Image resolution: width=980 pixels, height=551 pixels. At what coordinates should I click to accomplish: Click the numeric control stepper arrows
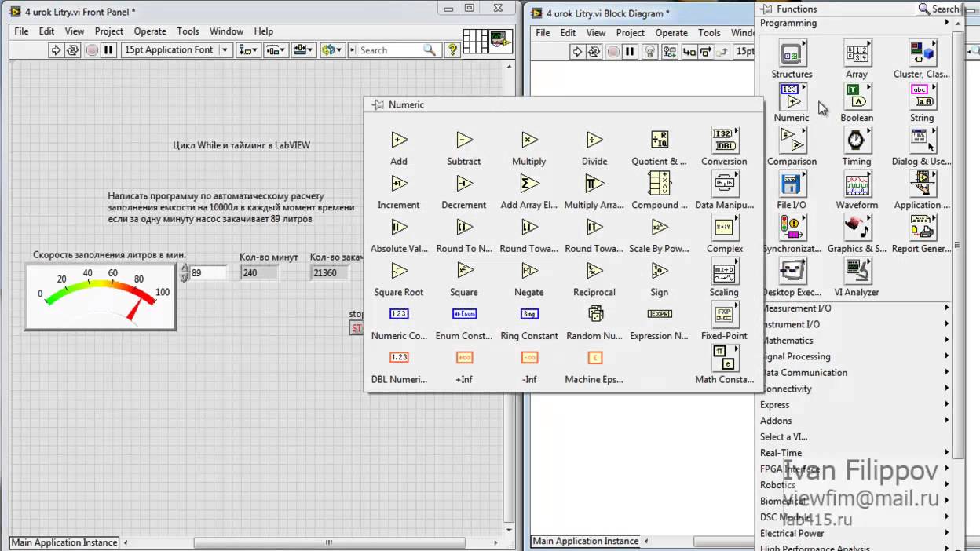(185, 272)
